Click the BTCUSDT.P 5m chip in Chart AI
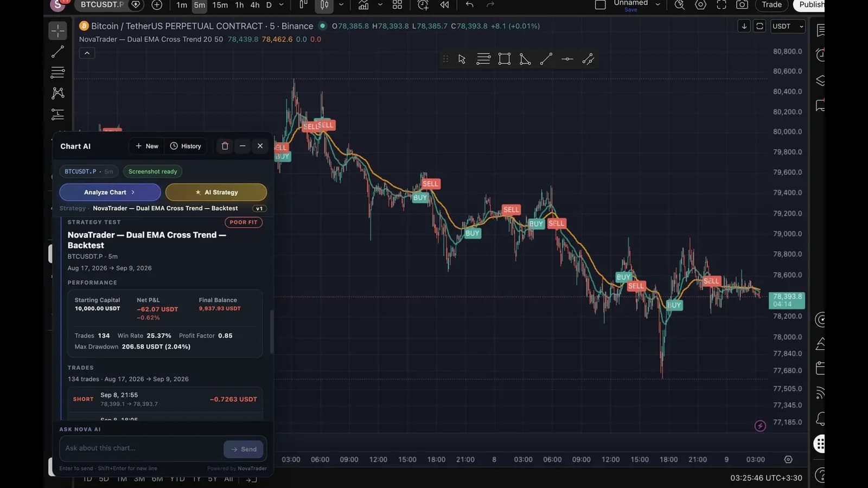 tap(89, 171)
